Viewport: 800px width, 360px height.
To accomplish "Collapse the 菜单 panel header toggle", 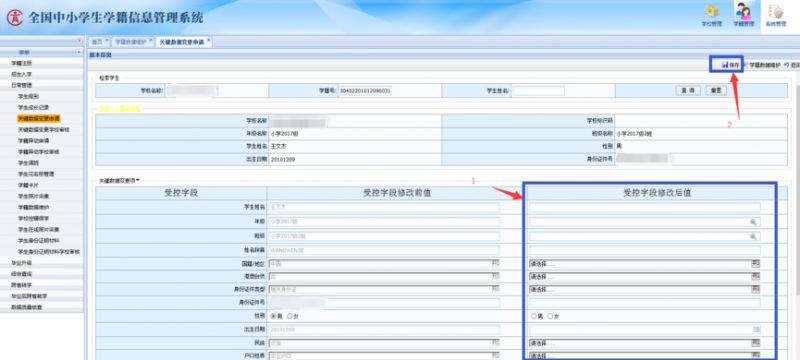I will click(x=78, y=53).
